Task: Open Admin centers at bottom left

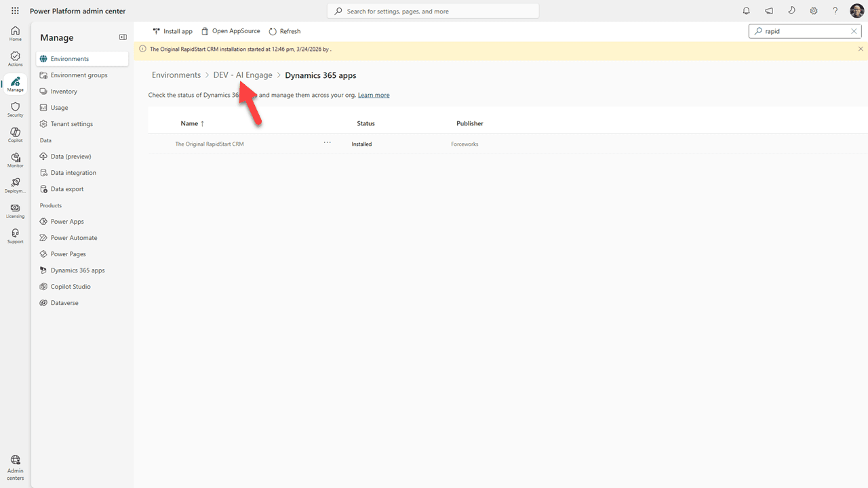Action: pos(15,468)
